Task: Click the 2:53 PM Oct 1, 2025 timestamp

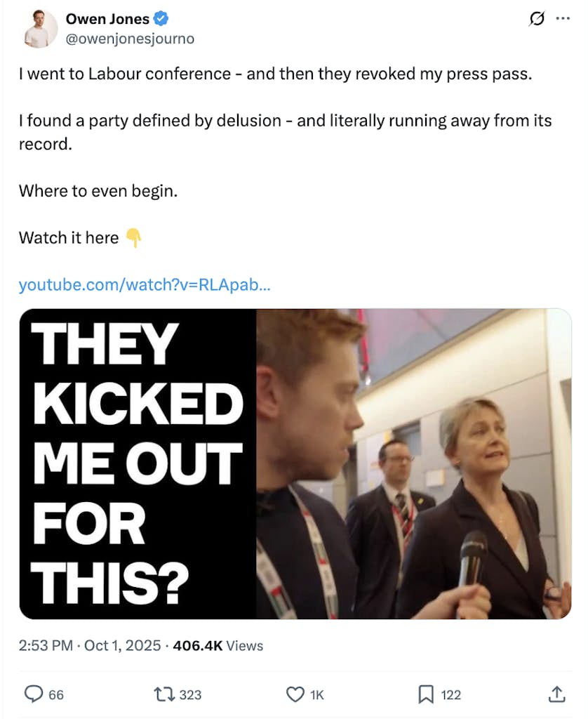Action: coord(90,645)
